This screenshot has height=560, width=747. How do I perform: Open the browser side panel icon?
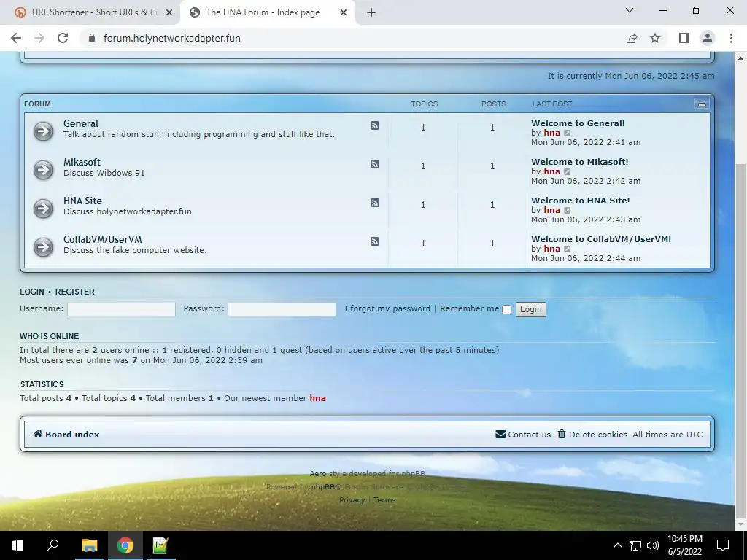click(x=684, y=38)
